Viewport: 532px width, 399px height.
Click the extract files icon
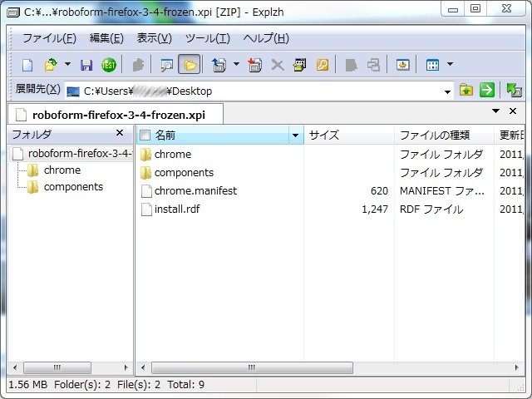click(x=219, y=65)
